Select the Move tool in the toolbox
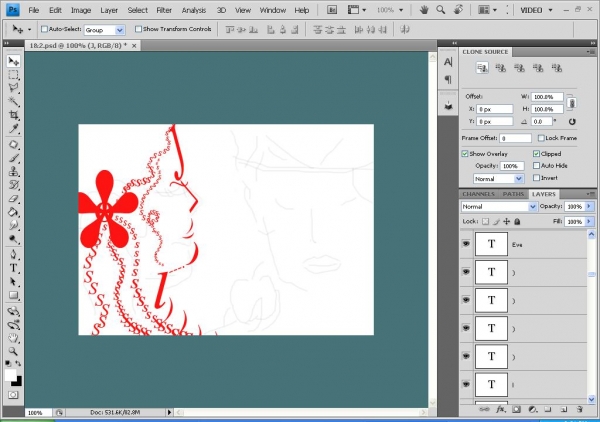Viewport: 600px width, 422px height. (x=14, y=61)
